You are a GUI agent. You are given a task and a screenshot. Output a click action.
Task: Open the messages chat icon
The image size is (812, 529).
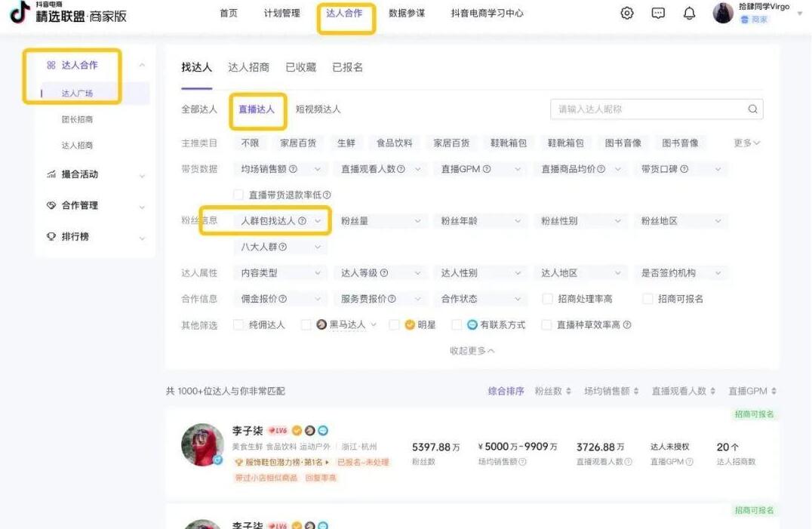(658, 13)
